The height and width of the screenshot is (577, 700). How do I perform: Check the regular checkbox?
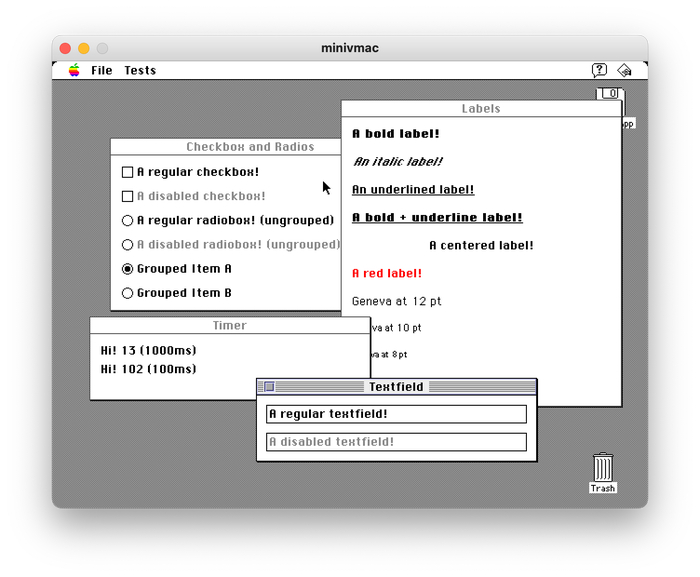click(127, 172)
